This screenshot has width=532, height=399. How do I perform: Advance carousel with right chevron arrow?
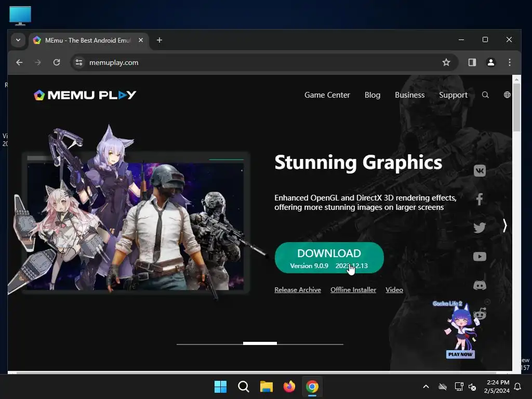pos(504,225)
